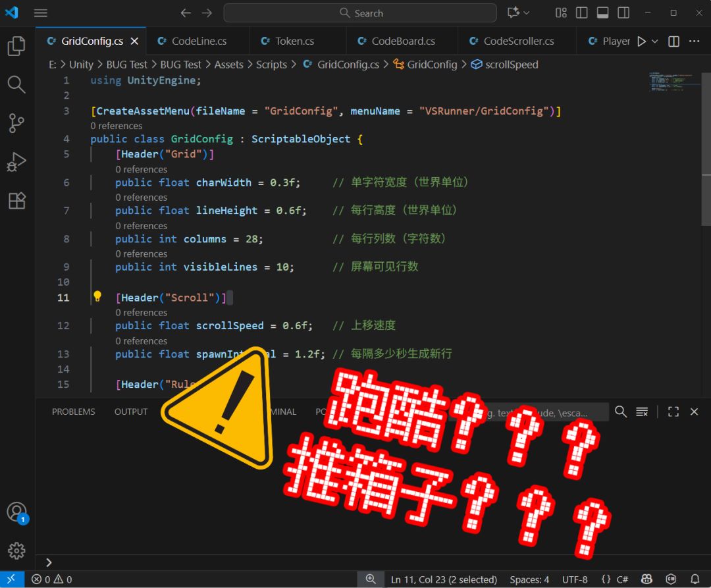Open the Accounts menu
Screen dimensions: 711x588
[x=17, y=513]
